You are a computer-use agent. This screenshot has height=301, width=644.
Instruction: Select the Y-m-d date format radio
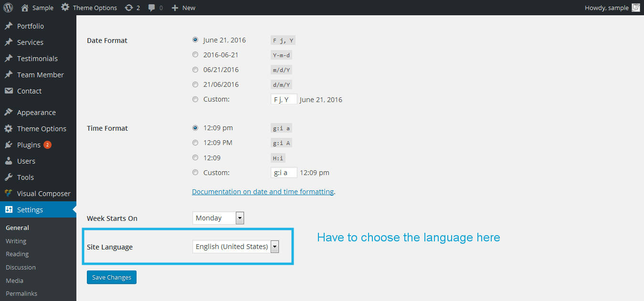click(195, 55)
